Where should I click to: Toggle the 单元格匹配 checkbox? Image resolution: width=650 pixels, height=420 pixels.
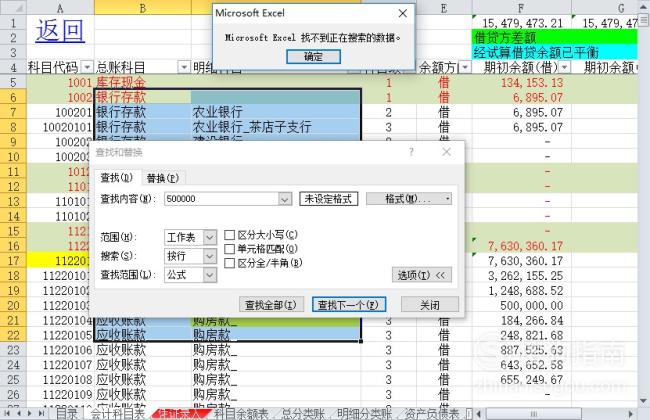point(229,249)
